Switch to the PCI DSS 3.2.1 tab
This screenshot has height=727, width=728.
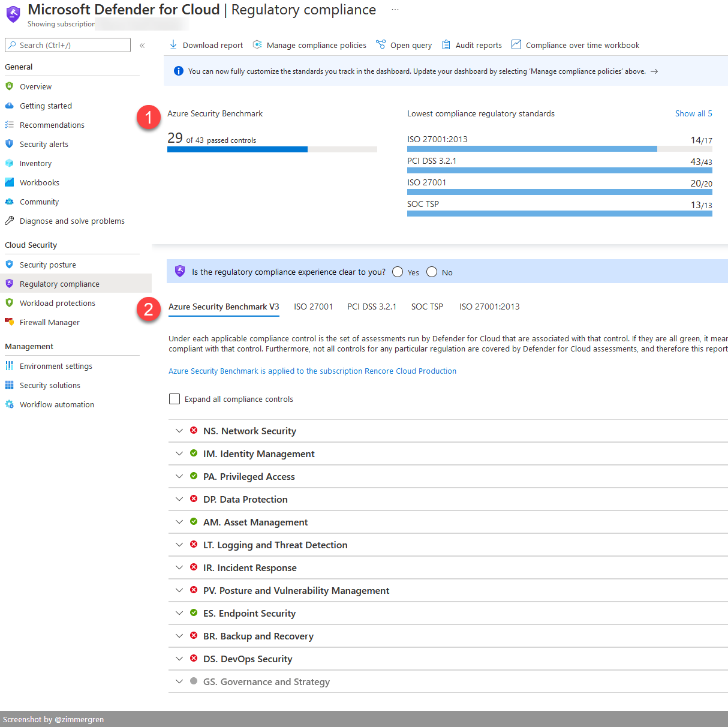coord(371,307)
